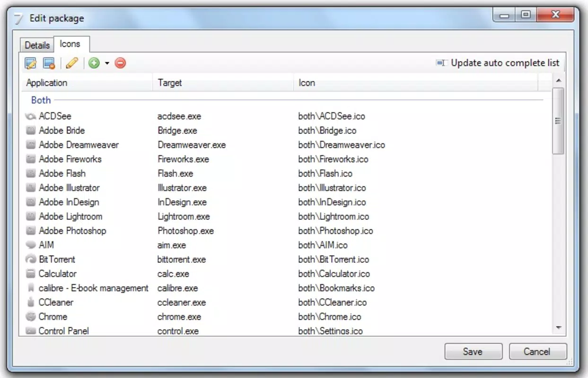This screenshot has width=588, height=378.
Task: Click the Adobe Fireworks row icon
Action: [31, 159]
